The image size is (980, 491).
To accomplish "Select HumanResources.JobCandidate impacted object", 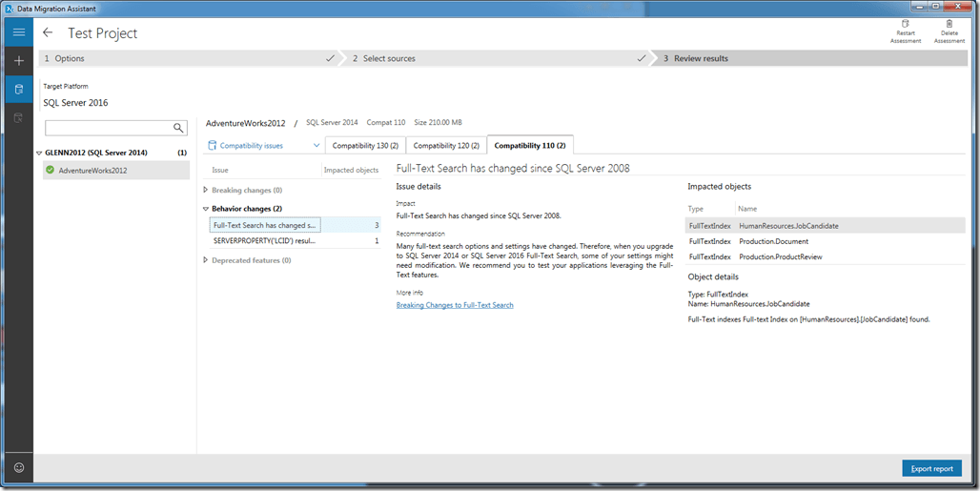I will [825, 226].
